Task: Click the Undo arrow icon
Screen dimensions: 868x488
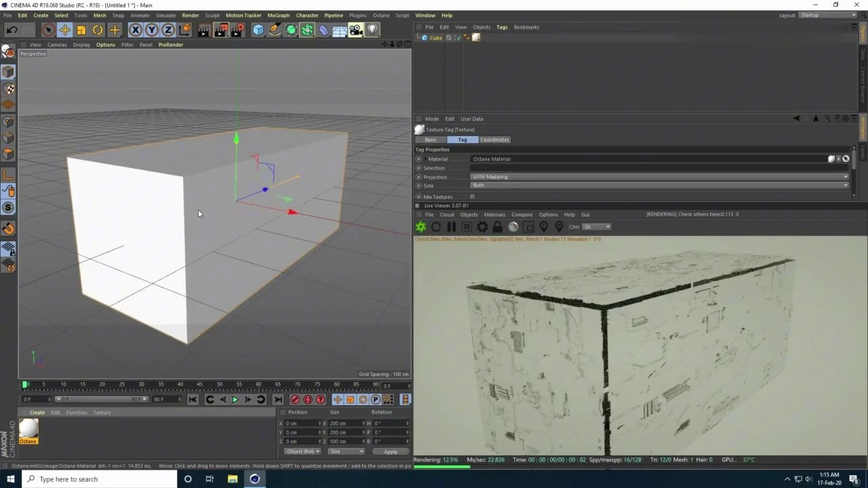Action: tap(12, 29)
